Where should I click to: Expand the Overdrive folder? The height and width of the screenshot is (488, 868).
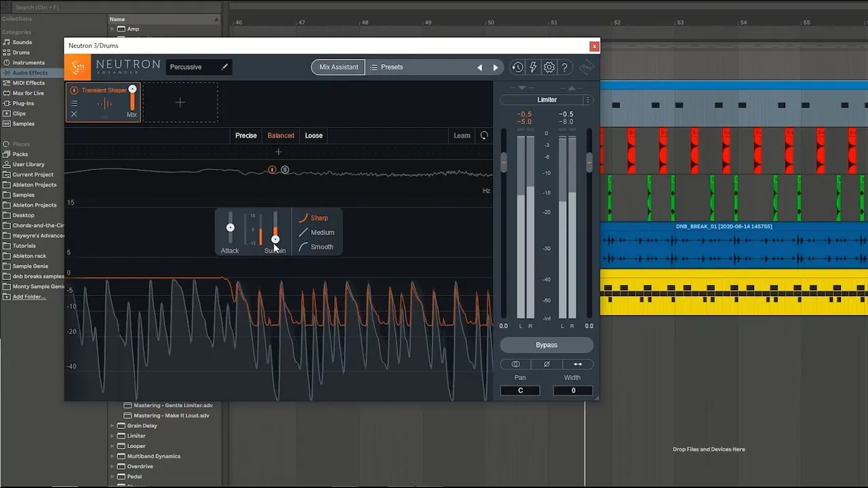(x=113, y=466)
